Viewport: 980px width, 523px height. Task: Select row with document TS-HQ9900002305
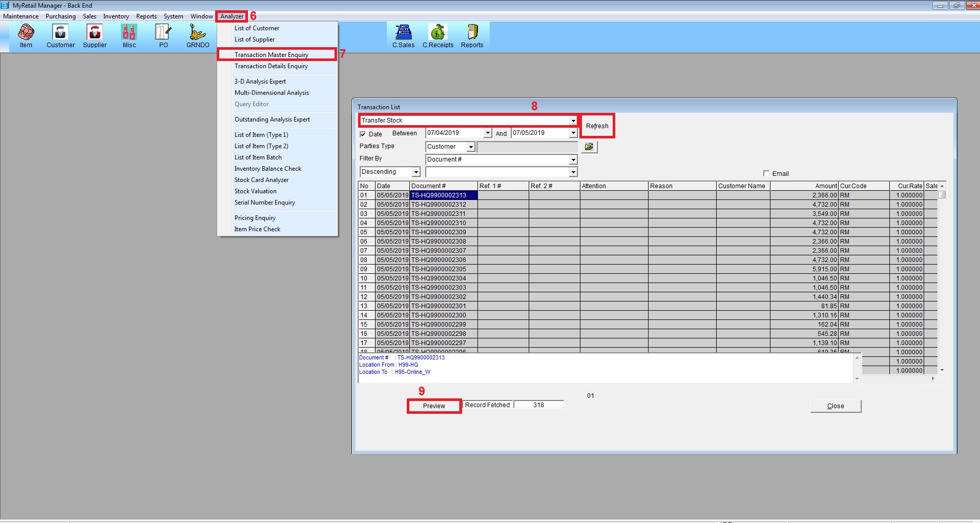439,269
